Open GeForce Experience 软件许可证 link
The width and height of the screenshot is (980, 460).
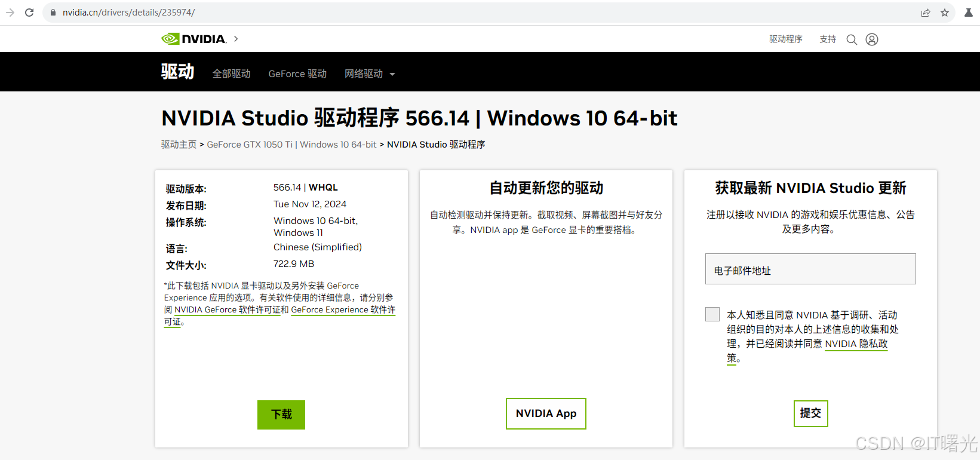click(x=343, y=309)
